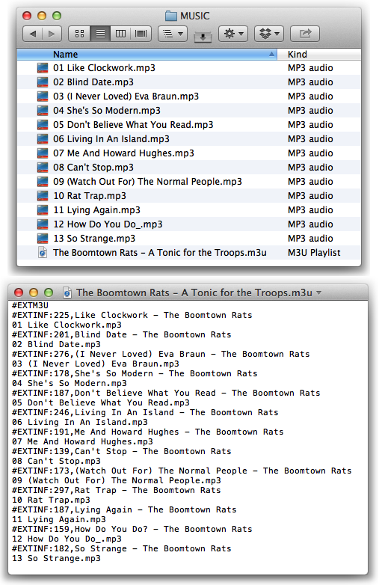Switch Finder to icon view

[79, 34]
